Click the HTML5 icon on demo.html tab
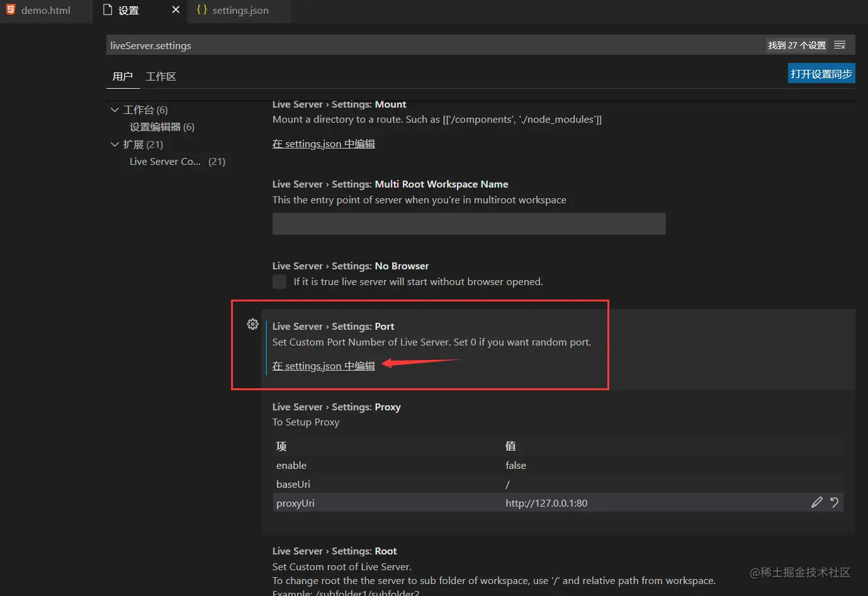The width and height of the screenshot is (868, 596). click(x=11, y=9)
